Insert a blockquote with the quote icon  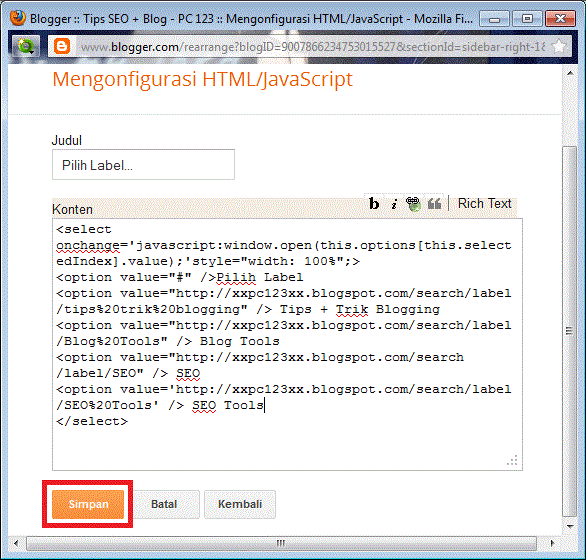click(x=434, y=204)
